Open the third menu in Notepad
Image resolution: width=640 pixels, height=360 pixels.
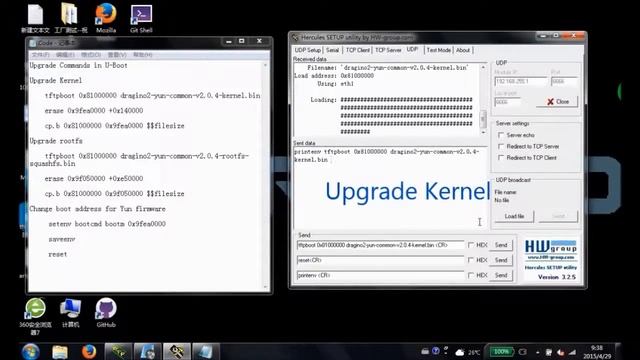(91, 55)
